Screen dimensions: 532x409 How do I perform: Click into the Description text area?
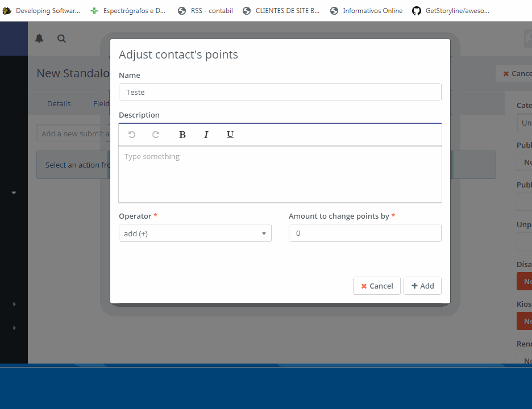[x=280, y=174]
